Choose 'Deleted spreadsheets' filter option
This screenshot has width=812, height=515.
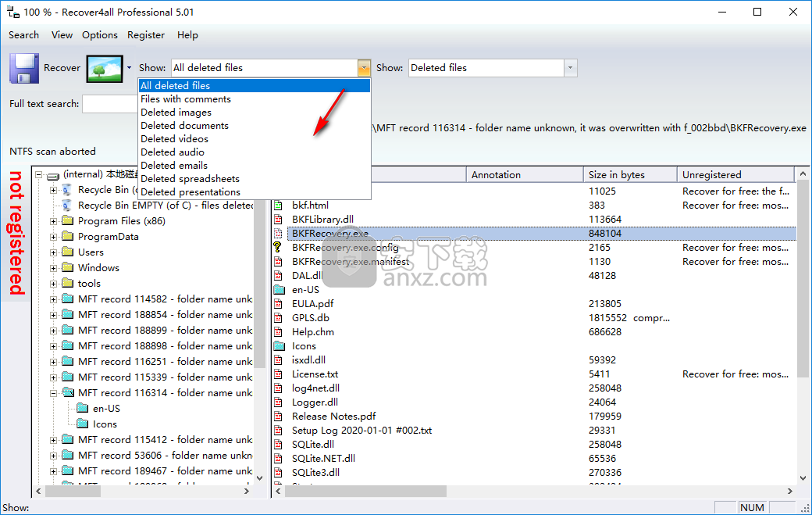[x=255, y=179]
